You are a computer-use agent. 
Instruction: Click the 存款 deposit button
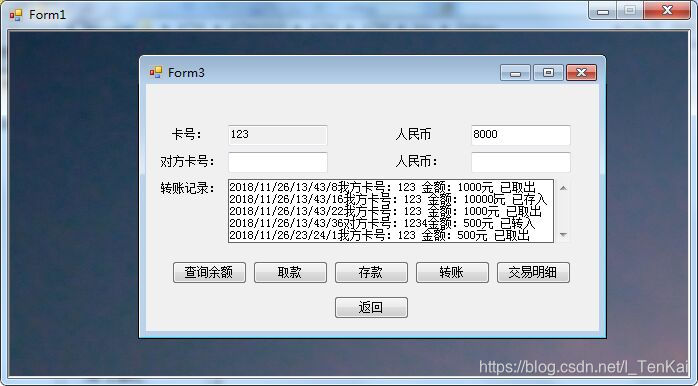(371, 272)
